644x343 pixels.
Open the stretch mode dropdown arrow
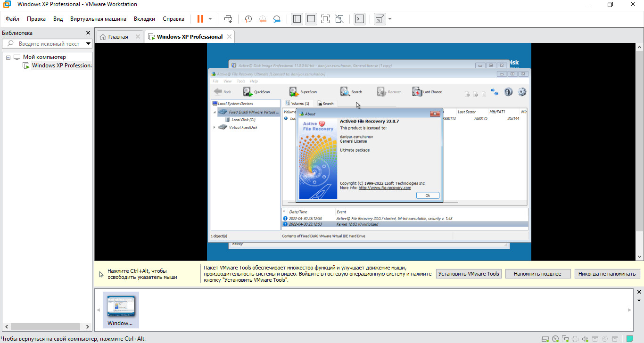pos(390,19)
